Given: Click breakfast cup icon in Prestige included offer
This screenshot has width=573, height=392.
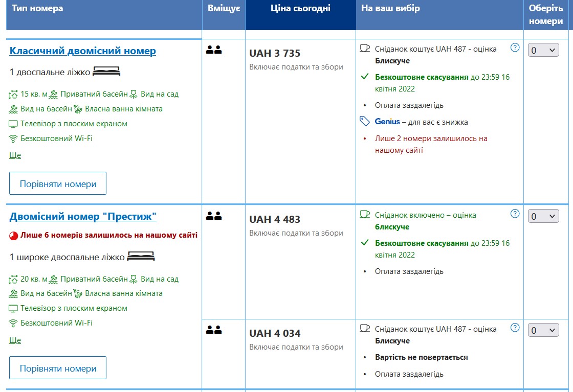Looking at the screenshot, I should 365,215.
